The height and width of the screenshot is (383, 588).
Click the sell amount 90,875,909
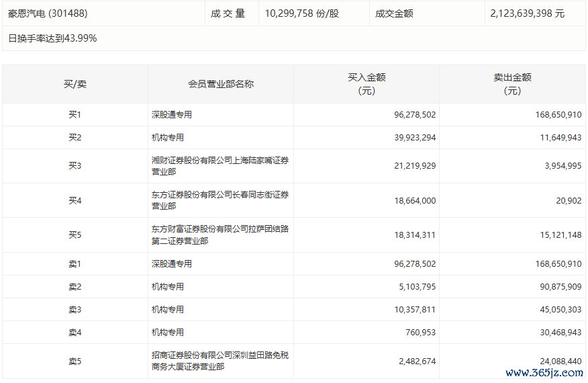(x=556, y=287)
